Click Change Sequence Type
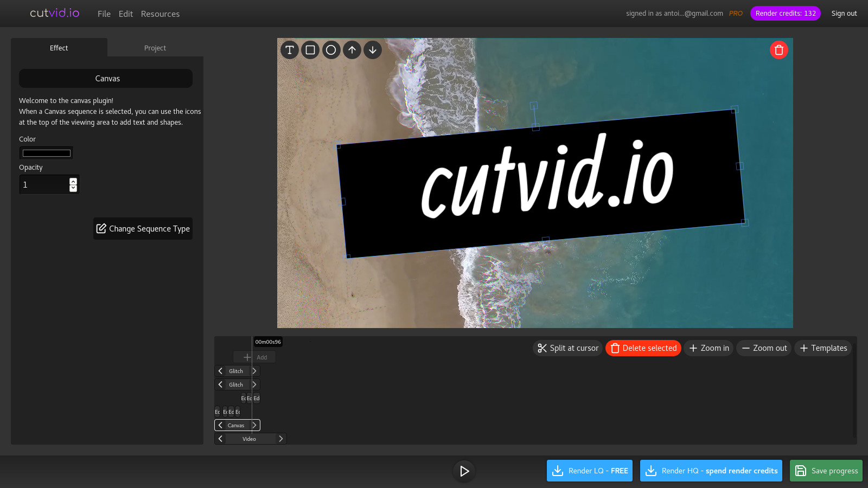This screenshot has width=868, height=488. coord(143,229)
